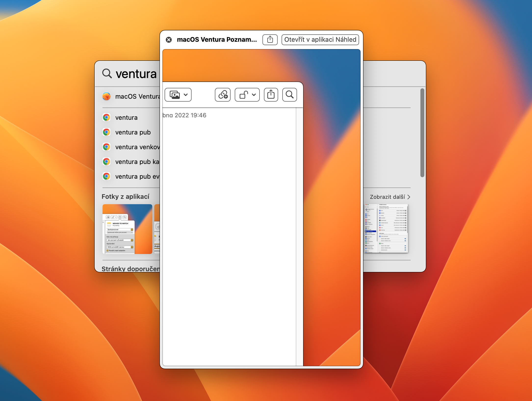Open the Movies to Watch photo thumbnail
532x401 pixels.
[127, 229]
